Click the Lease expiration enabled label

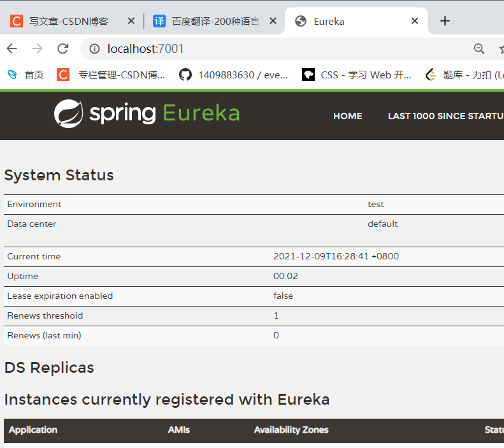click(x=60, y=296)
